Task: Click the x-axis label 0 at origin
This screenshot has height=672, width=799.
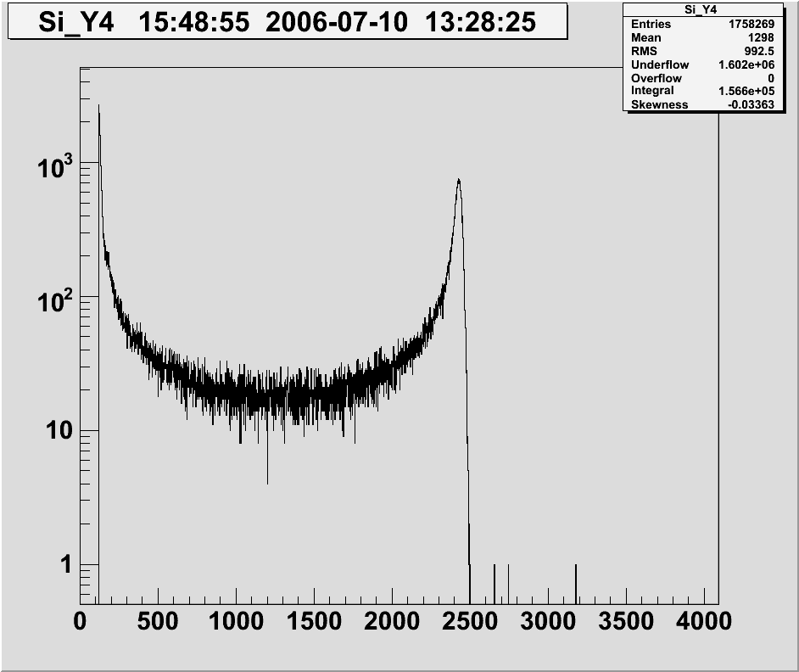Action: 81,622
